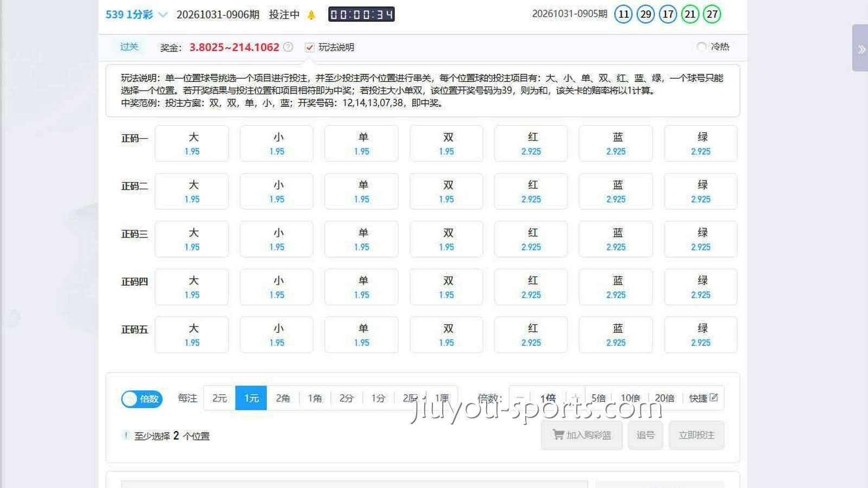868x488 pixels.
Task: Open the 539 1分彩 game dropdown
Action: 137,15
